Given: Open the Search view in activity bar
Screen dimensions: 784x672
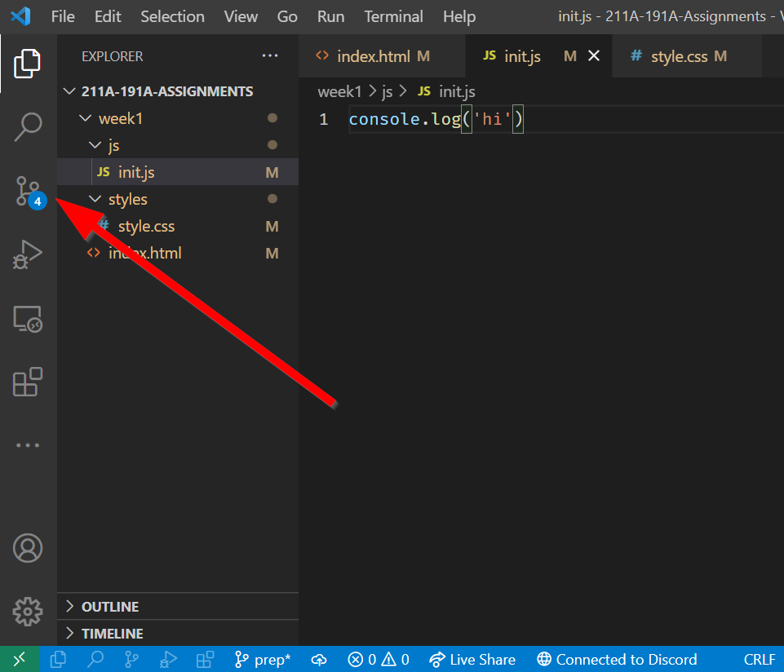Looking at the screenshot, I should 28,126.
